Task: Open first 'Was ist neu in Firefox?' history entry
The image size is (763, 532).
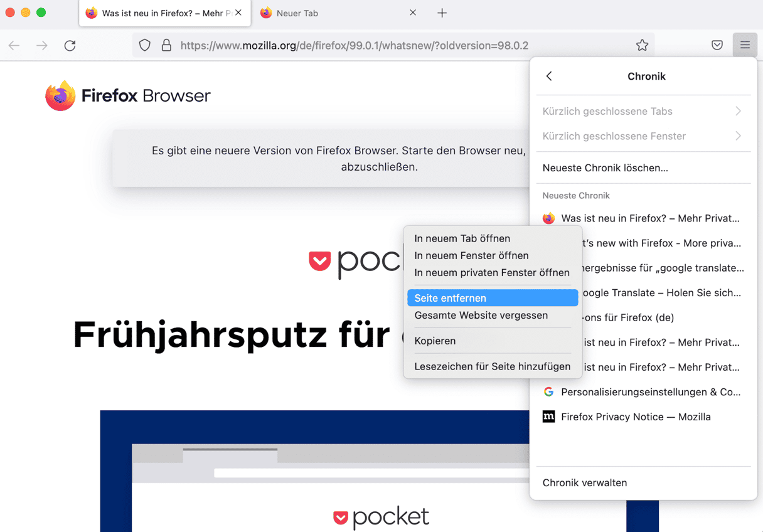Action: pyautogui.click(x=643, y=218)
